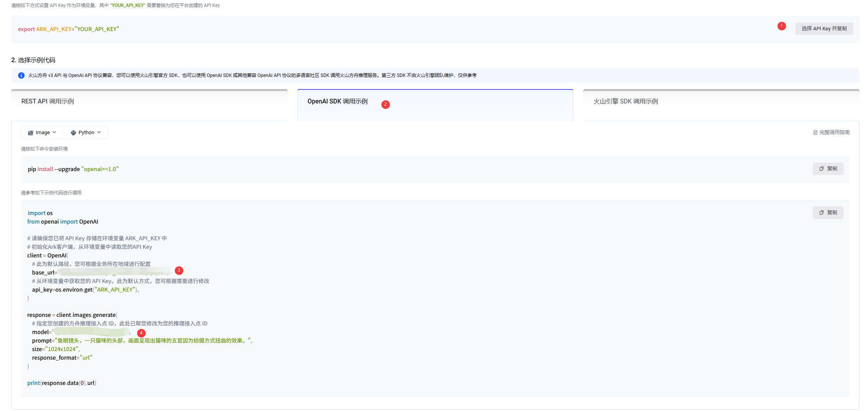
Task: Open the 完整调用指南 link
Action: coord(834,133)
